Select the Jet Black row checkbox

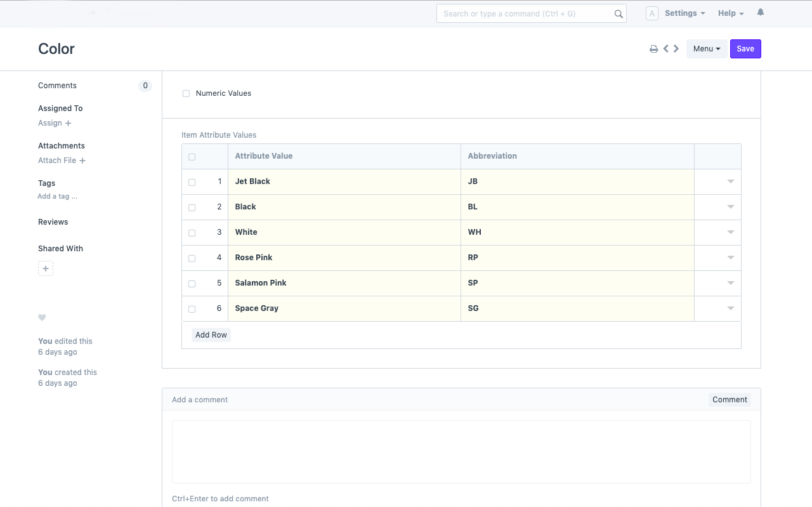pos(192,182)
